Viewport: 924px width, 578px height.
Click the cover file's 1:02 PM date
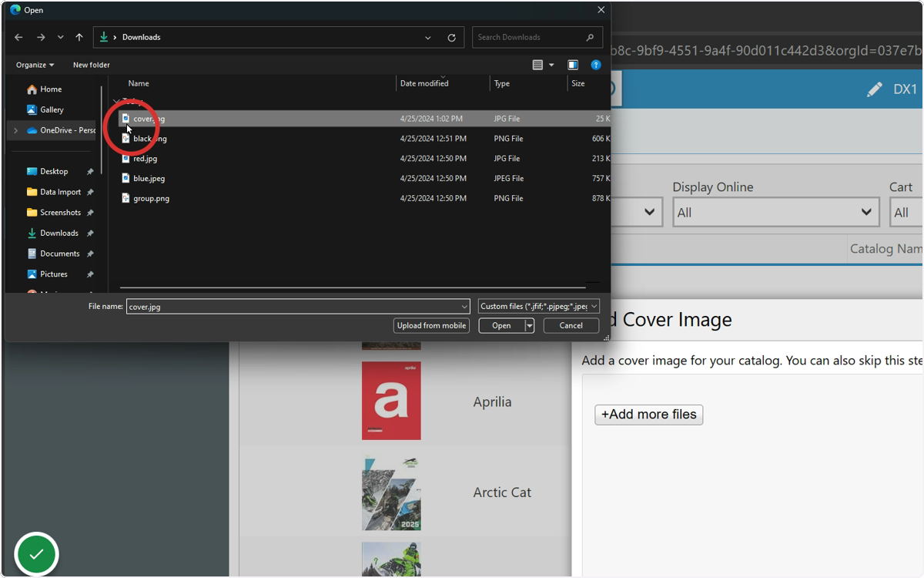[431, 119]
